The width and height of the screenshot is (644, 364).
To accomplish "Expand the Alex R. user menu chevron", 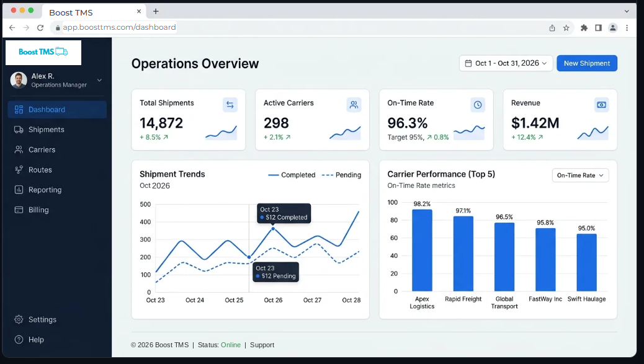I will pyautogui.click(x=99, y=80).
